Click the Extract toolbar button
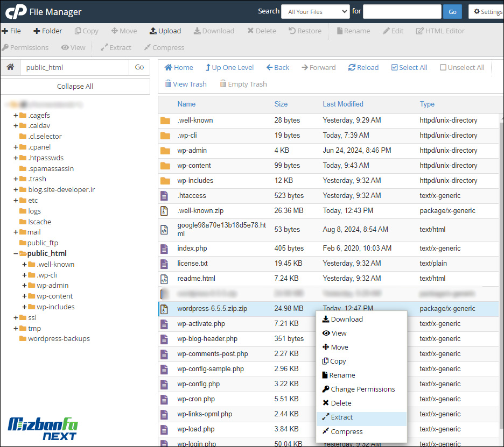504x447 pixels. click(x=116, y=47)
